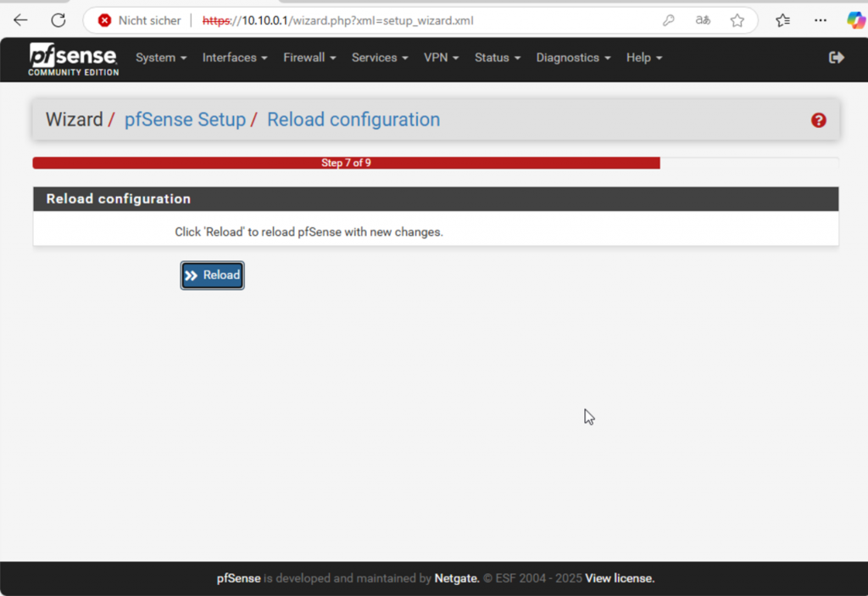Open the VPN dropdown
Image resolution: width=868 pixels, height=596 pixels.
(x=441, y=58)
